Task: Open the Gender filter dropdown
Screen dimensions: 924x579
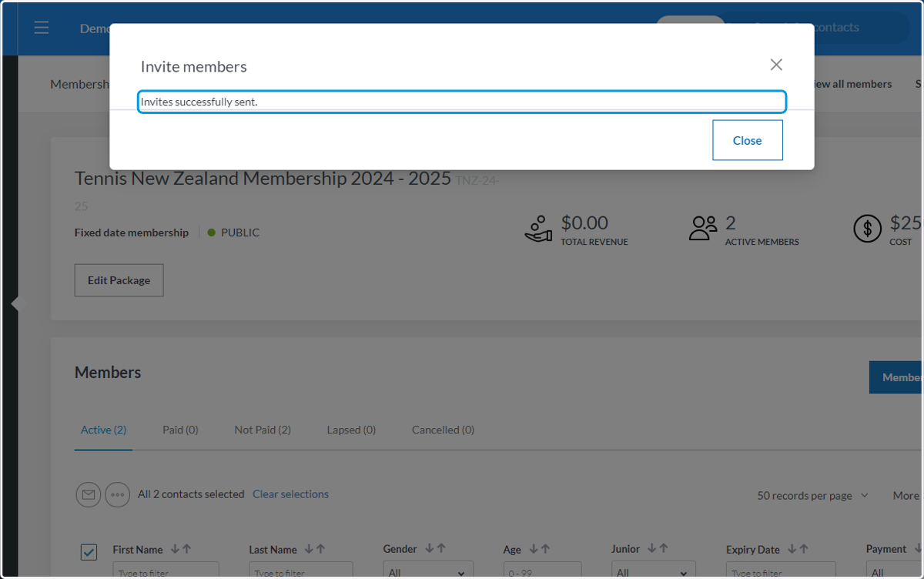Action: [428, 571]
